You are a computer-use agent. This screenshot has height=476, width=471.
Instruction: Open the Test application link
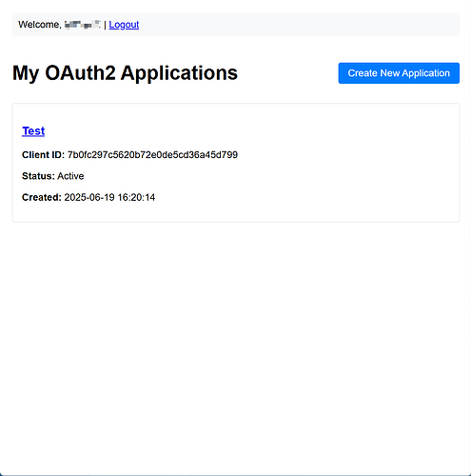(x=33, y=130)
